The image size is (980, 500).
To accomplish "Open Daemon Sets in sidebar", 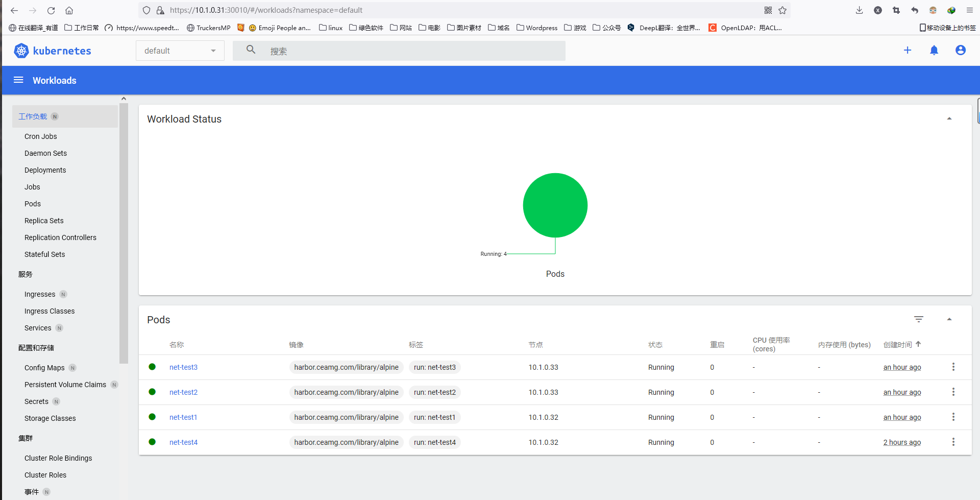I will point(45,153).
